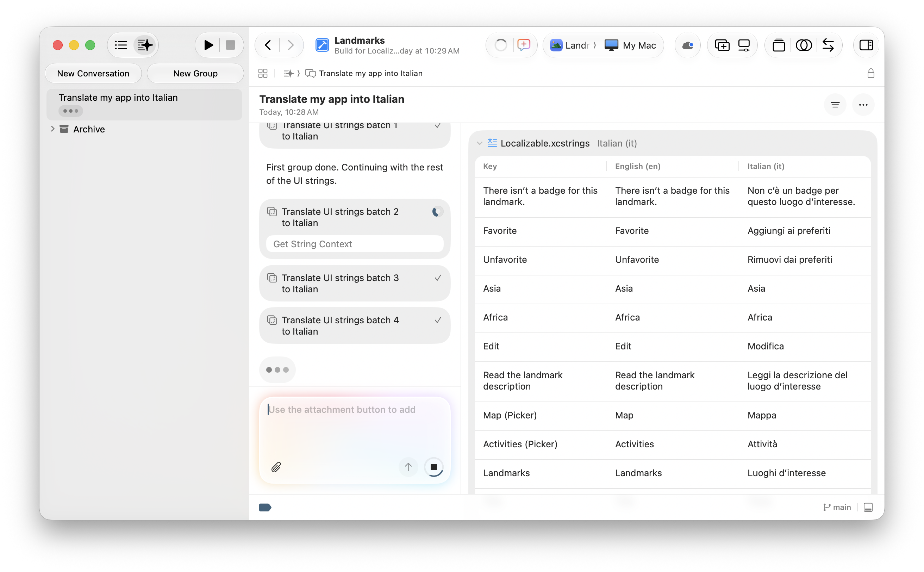Send the message with up arrow
This screenshot has width=924, height=572.
point(408,467)
